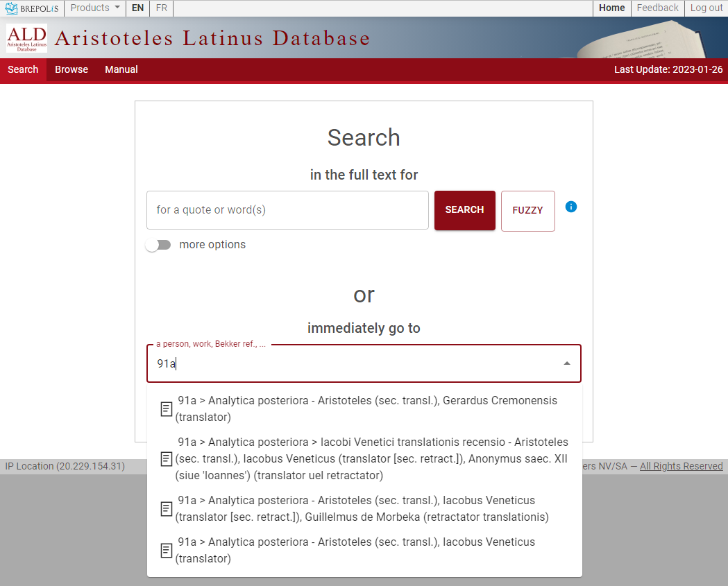Open the Browse tab
The image size is (728, 586).
click(x=71, y=69)
